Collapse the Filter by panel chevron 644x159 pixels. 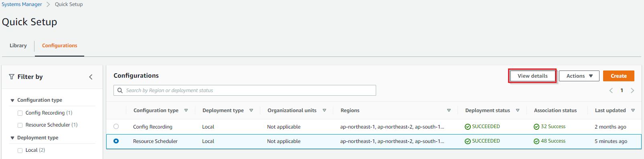[x=91, y=77]
